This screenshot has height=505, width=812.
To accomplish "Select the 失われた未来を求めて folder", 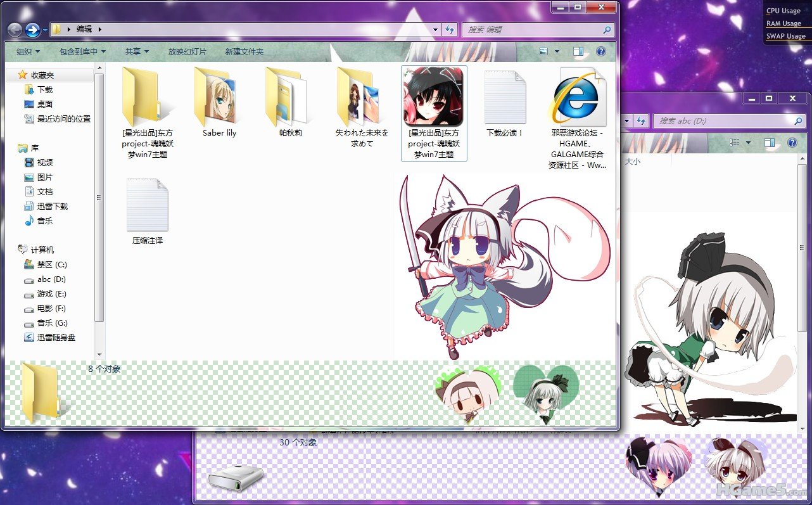I will click(x=362, y=107).
